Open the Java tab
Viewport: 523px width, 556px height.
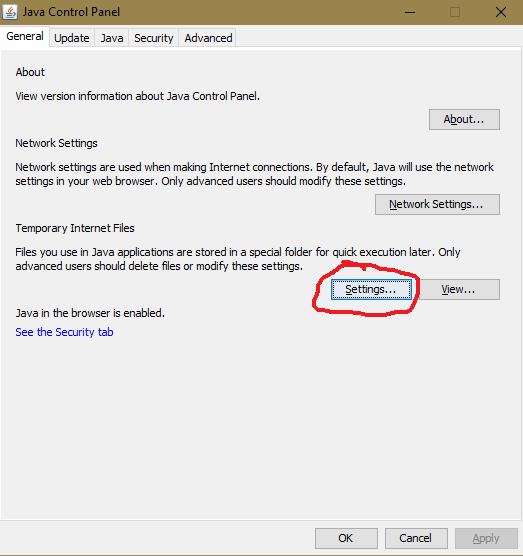click(x=112, y=38)
